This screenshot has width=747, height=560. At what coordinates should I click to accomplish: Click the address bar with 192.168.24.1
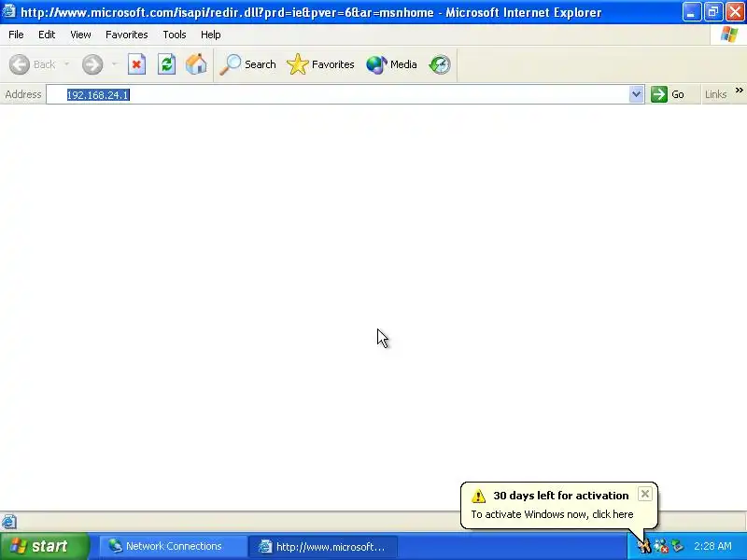pyautogui.click(x=337, y=95)
